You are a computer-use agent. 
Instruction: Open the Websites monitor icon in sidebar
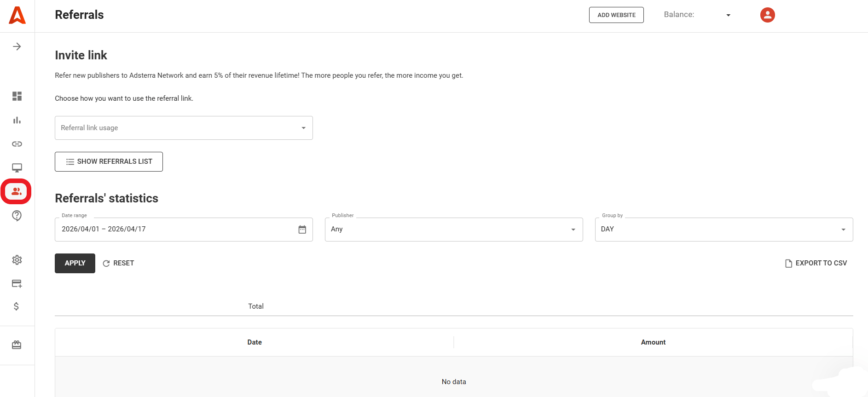[x=17, y=168]
